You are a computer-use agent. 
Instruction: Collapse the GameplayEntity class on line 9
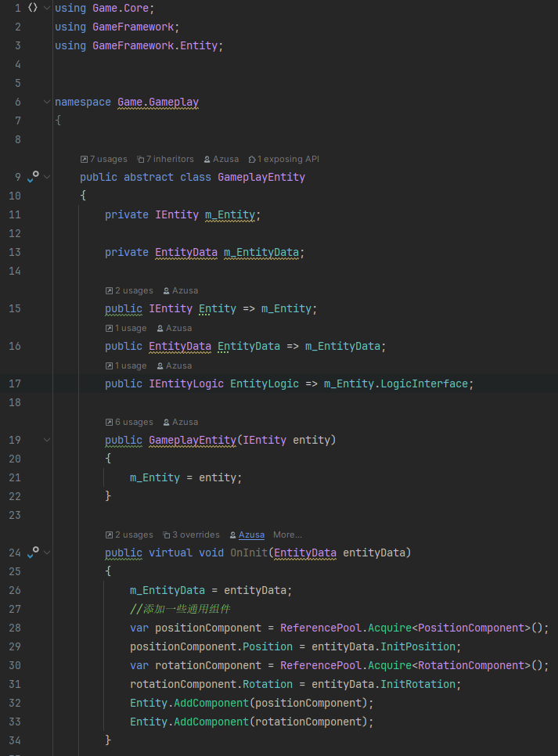coord(47,177)
